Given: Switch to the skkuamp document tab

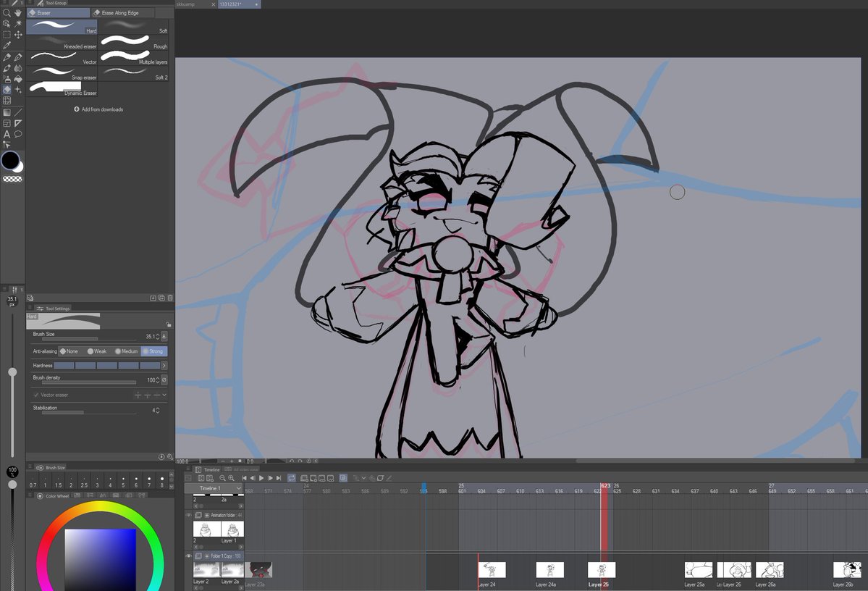Looking at the screenshot, I should (x=195, y=4).
